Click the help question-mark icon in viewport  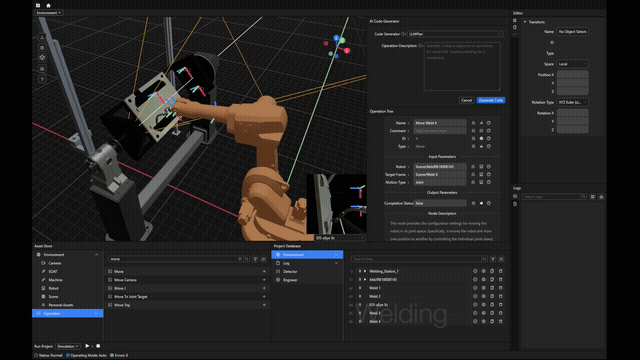(x=42, y=79)
